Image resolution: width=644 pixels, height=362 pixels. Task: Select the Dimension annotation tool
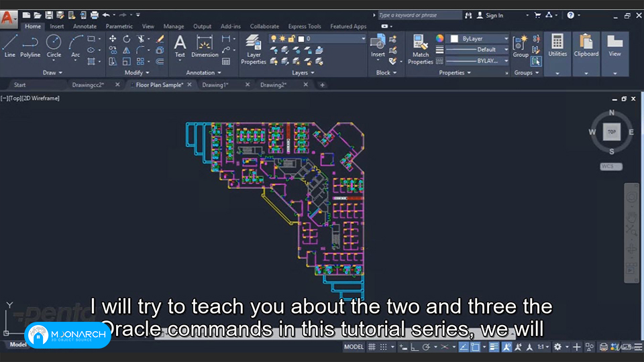[205, 46]
